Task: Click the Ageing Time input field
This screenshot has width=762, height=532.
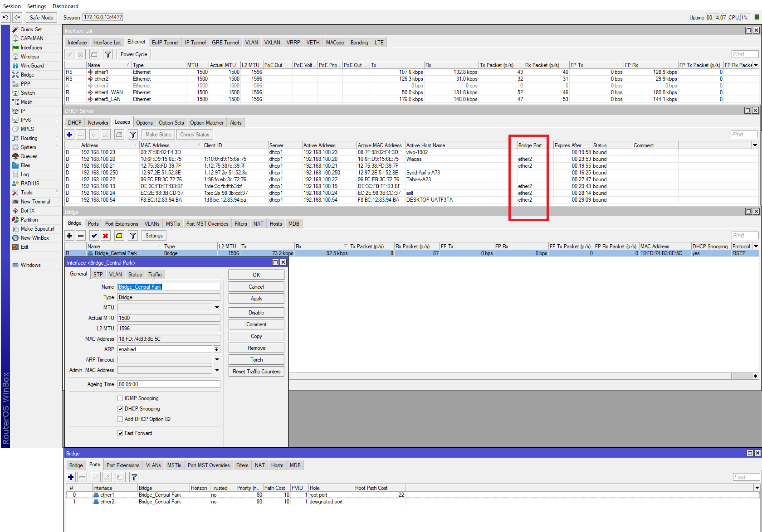Action: pos(169,384)
